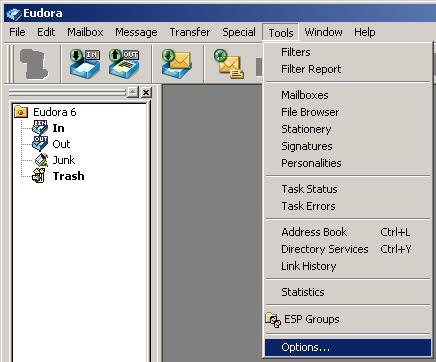436x362 pixels.
Task: Open the File menu
Action: pos(17,32)
